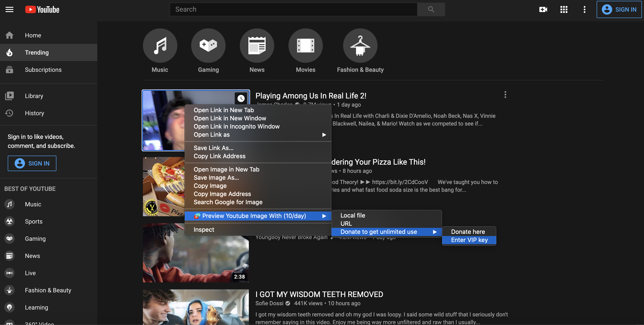Viewport: 644px width, 325px height.
Task: Open Sofie Dossi channel link
Action: [x=269, y=303]
